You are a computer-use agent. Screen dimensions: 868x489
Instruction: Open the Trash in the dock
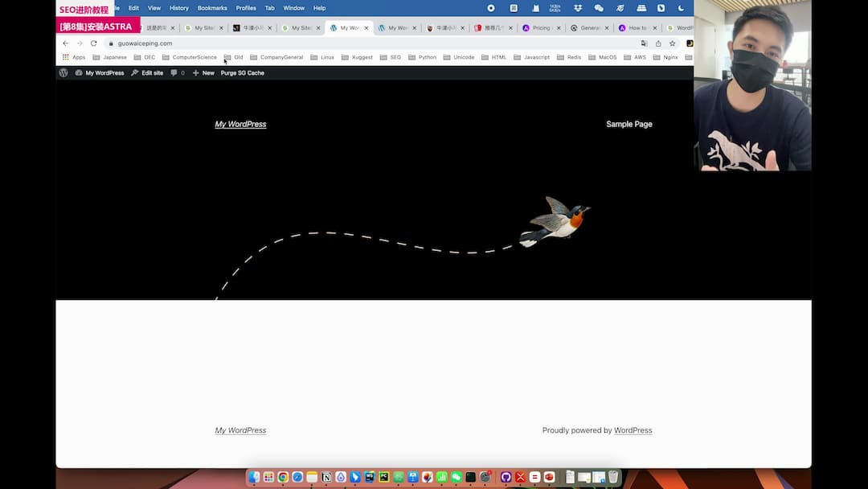tap(613, 477)
